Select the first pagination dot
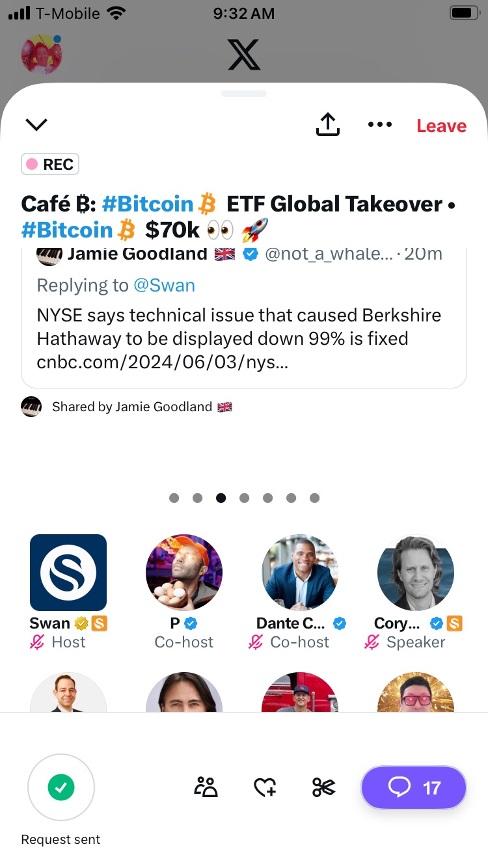Screen dimensions: 488x868 [x=174, y=498]
